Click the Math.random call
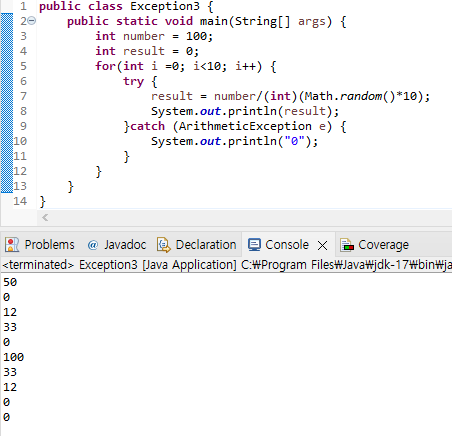 tap(350, 96)
